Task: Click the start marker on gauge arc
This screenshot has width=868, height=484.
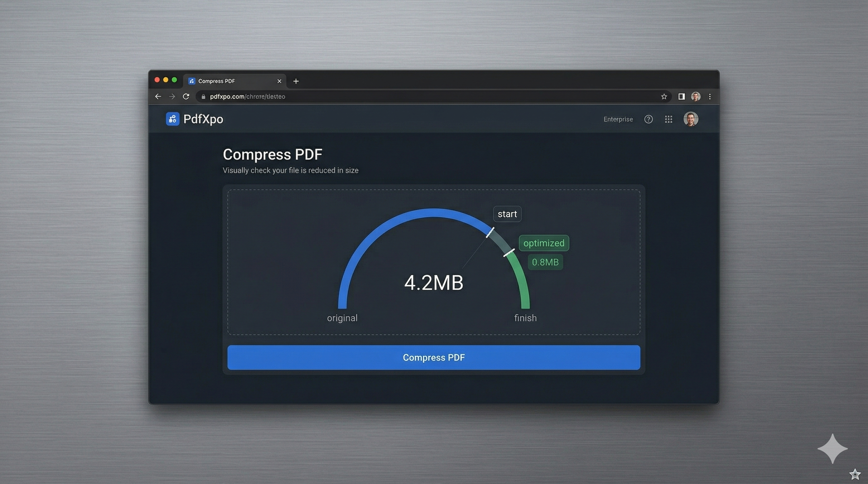Action: point(490,233)
